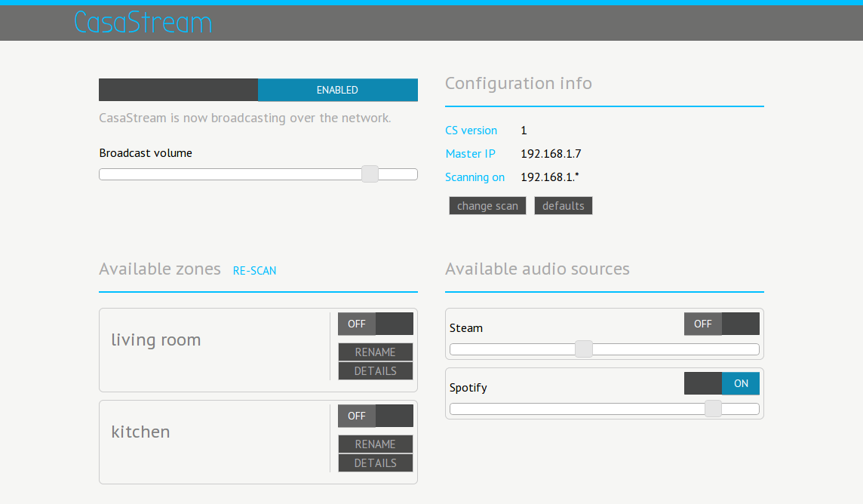
Task: Enable the Steam audio source
Action: point(741,324)
